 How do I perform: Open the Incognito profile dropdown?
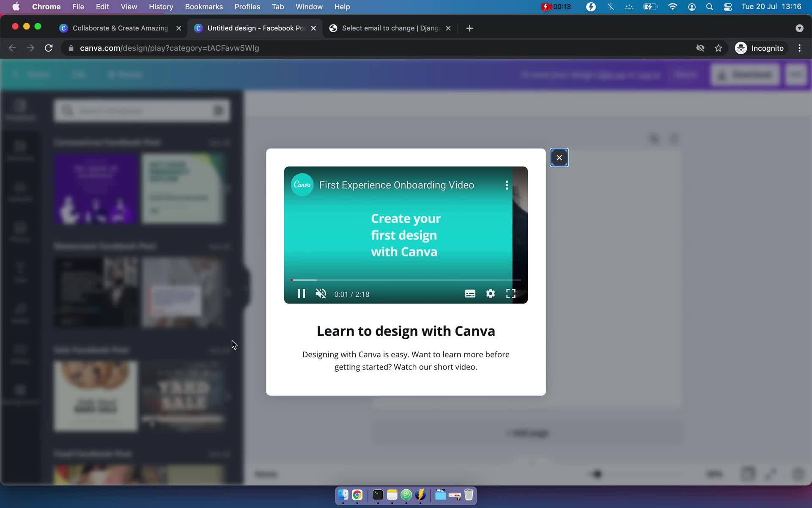760,48
